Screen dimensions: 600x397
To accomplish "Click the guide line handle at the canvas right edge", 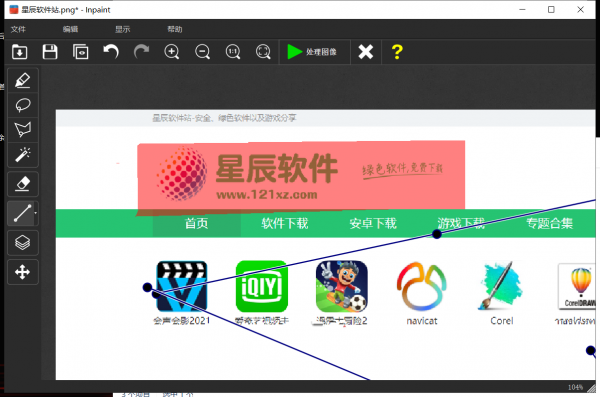I will click(591, 350).
